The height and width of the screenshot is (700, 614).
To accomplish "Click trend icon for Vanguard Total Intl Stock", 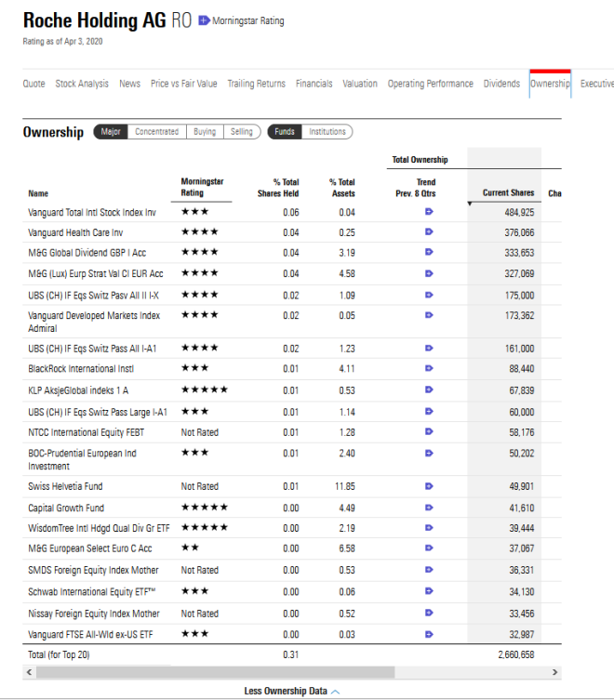I will 429,212.
